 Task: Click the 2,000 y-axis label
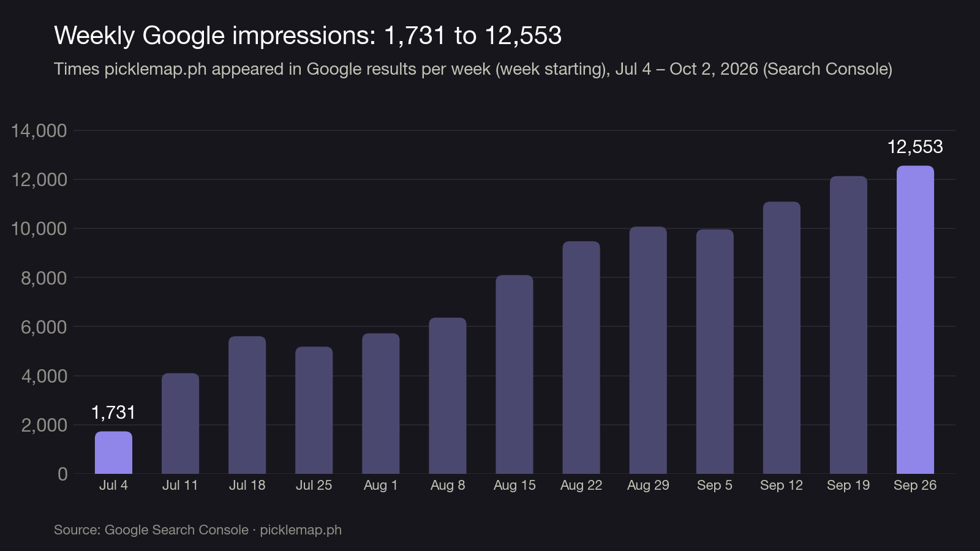pos(44,425)
